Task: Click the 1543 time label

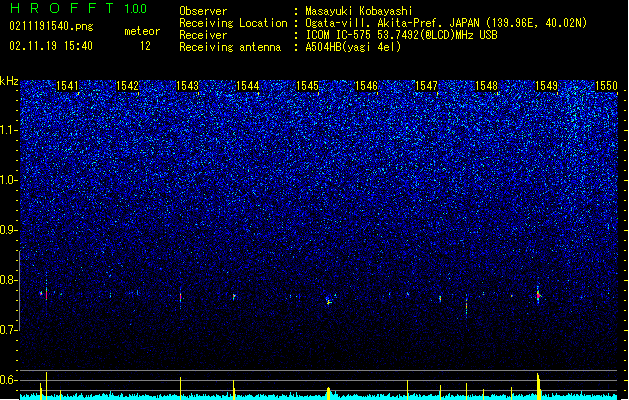Action: coord(187,86)
